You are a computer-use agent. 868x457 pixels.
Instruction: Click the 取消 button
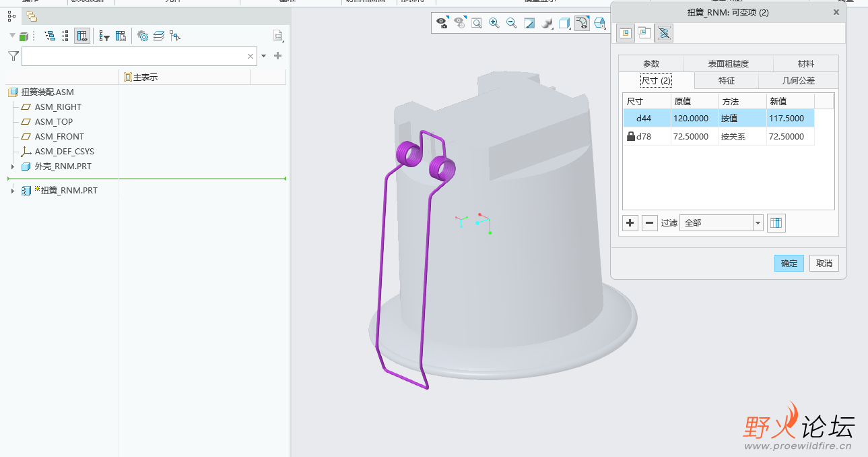click(824, 264)
